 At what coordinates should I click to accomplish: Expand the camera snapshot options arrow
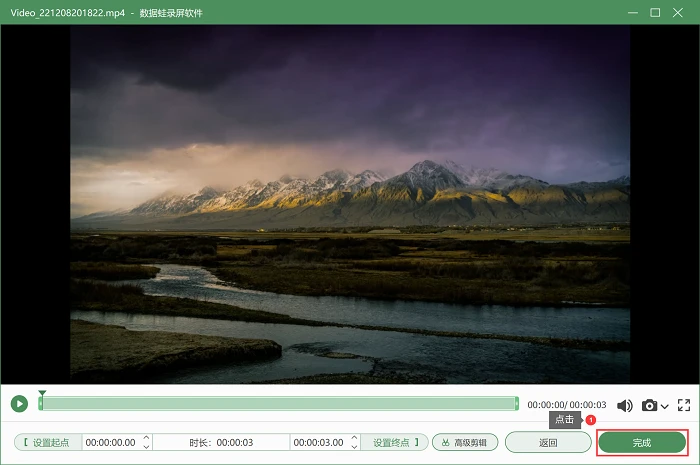(664, 406)
